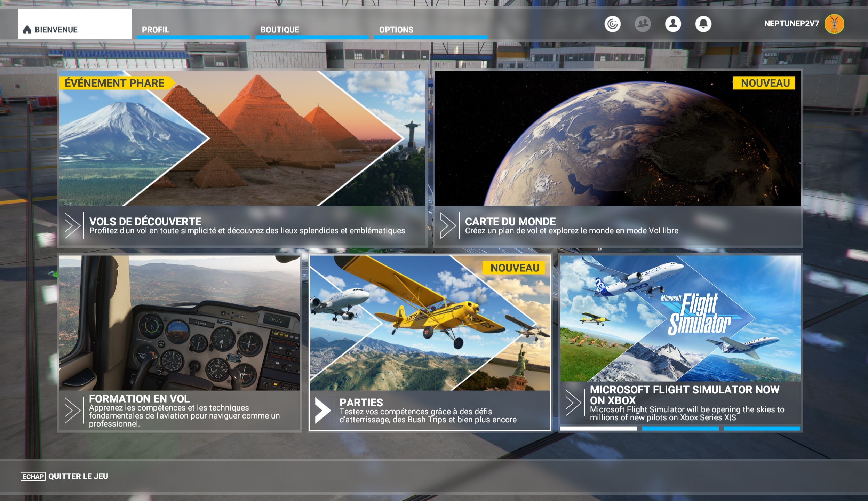Click the Carte du Monde arrow icon
The height and width of the screenshot is (501, 868).
coord(448,225)
